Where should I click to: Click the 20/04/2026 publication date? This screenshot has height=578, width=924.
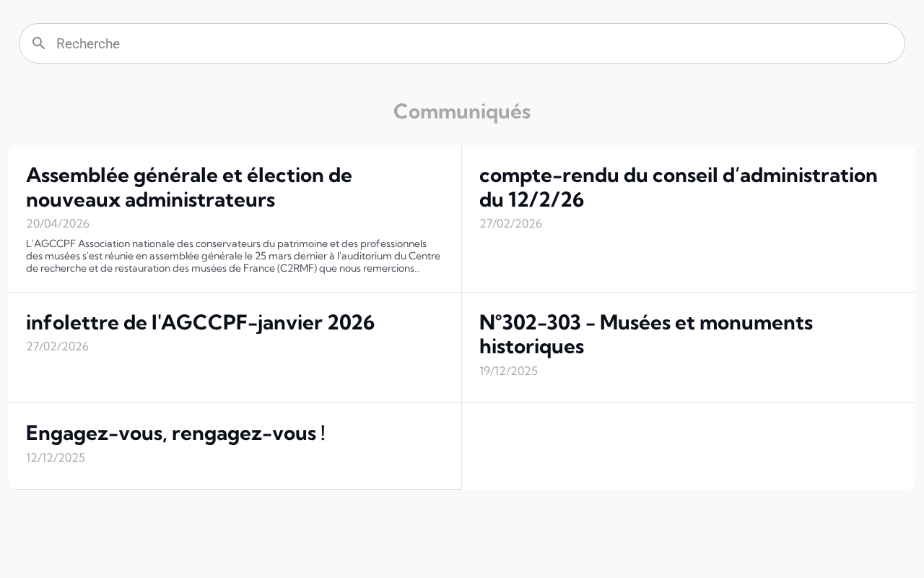tap(58, 223)
